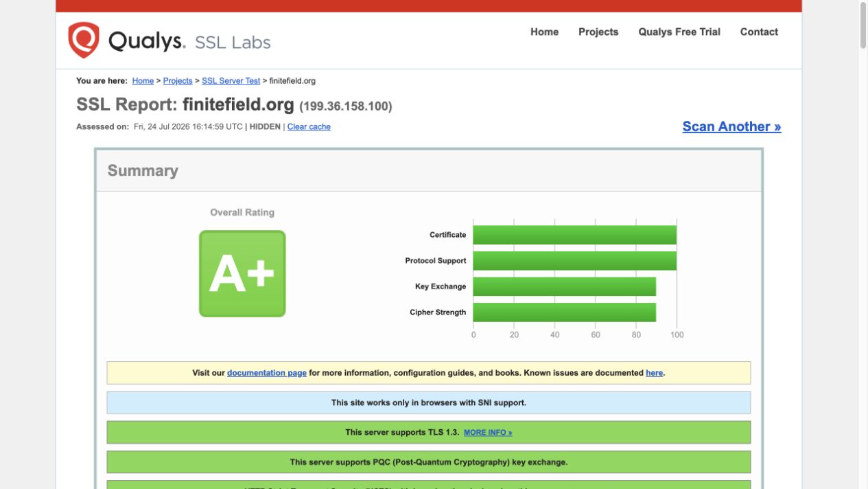Click the 'SSL Labs' logo text
The width and height of the screenshot is (868, 489).
tap(233, 43)
